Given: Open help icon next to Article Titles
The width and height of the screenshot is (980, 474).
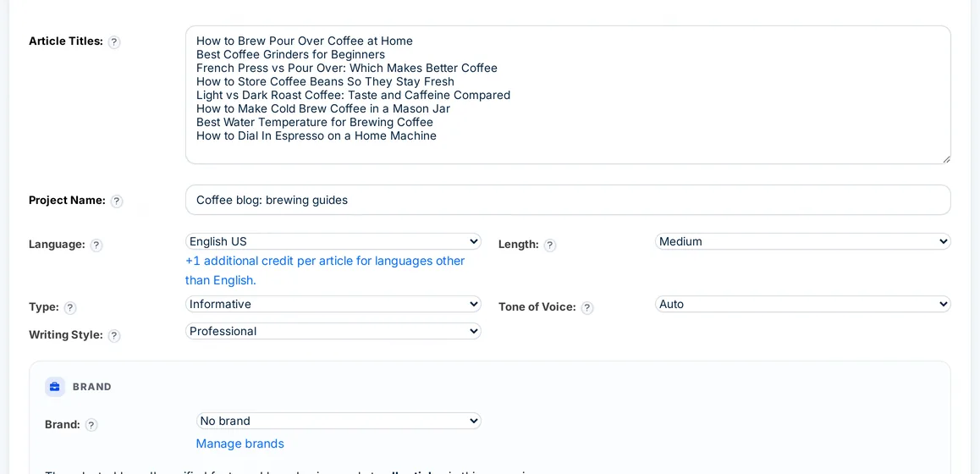Looking at the screenshot, I should (x=113, y=41).
